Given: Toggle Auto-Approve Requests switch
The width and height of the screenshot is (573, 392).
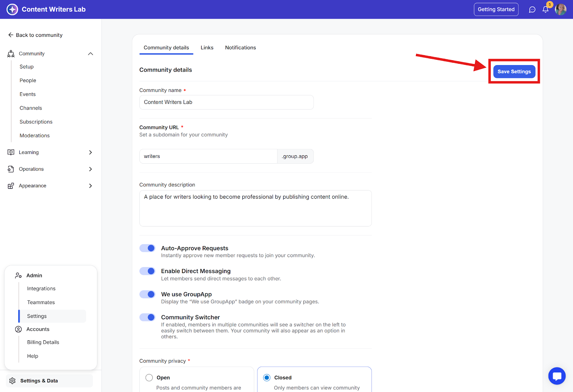Looking at the screenshot, I should pyautogui.click(x=147, y=248).
